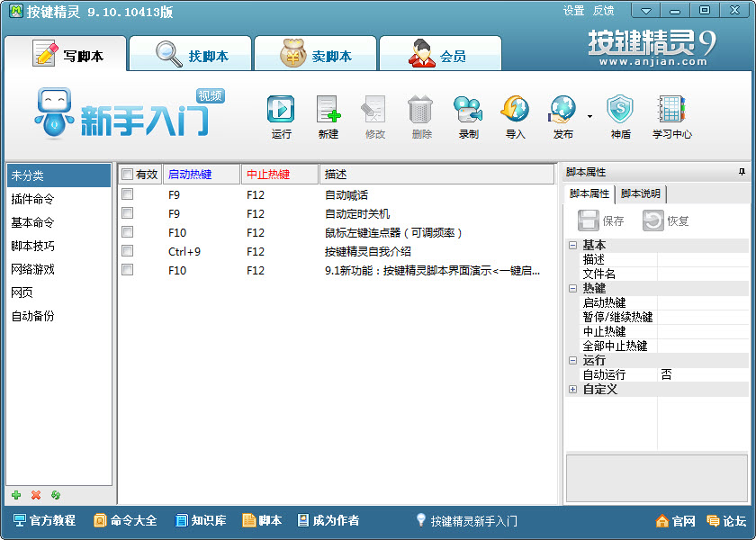Enable checkbox for 自动喊话 script

point(128,194)
